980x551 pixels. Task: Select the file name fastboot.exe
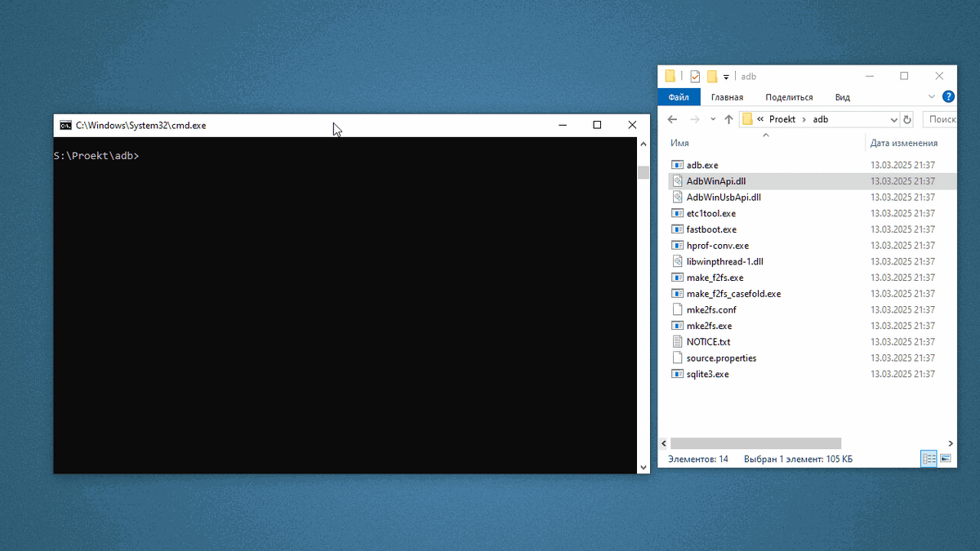coord(711,229)
